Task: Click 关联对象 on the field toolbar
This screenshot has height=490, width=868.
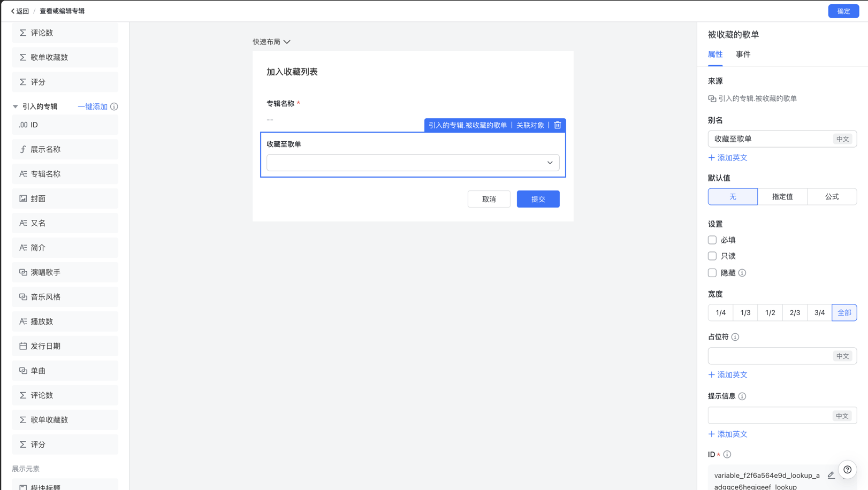Action: (x=530, y=125)
